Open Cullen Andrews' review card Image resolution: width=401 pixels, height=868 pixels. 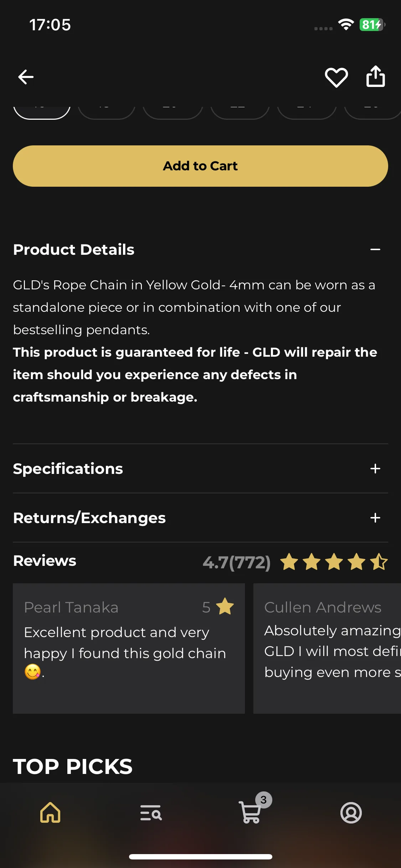(x=327, y=648)
